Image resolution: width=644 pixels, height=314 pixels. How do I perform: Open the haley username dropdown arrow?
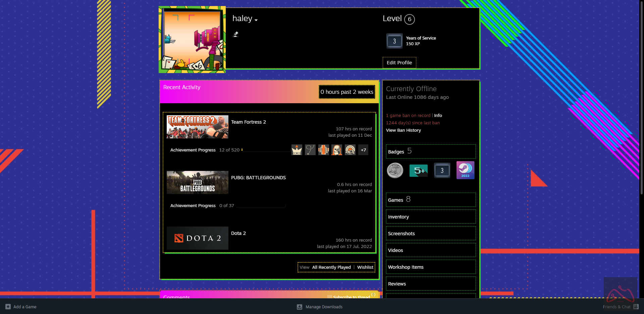(x=256, y=20)
